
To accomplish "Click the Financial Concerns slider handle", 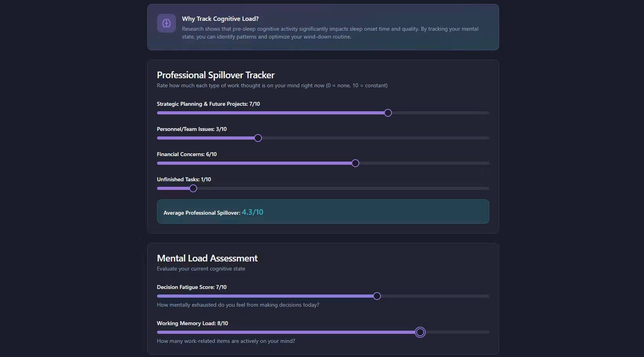I will pyautogui.click(x=355, y=163).
